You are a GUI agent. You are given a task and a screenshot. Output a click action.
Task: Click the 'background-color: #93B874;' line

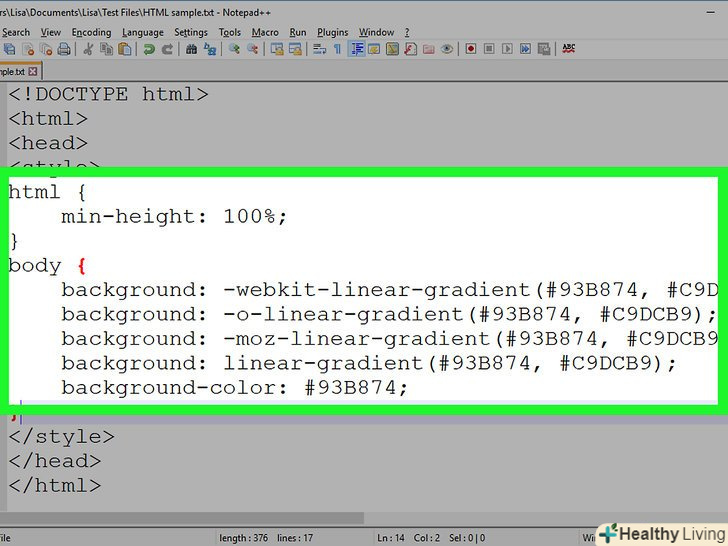tap(234, 387)
